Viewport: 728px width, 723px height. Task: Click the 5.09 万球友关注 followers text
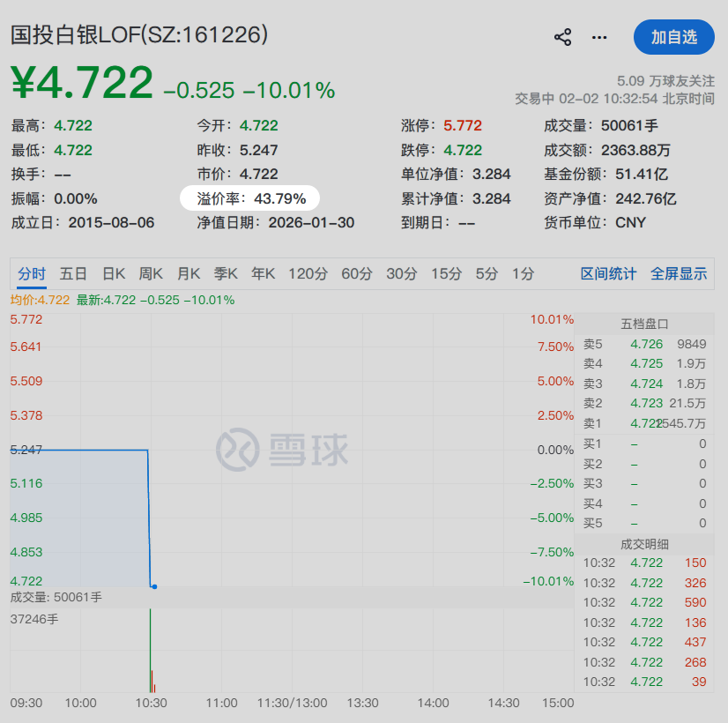tap(665, 81)
